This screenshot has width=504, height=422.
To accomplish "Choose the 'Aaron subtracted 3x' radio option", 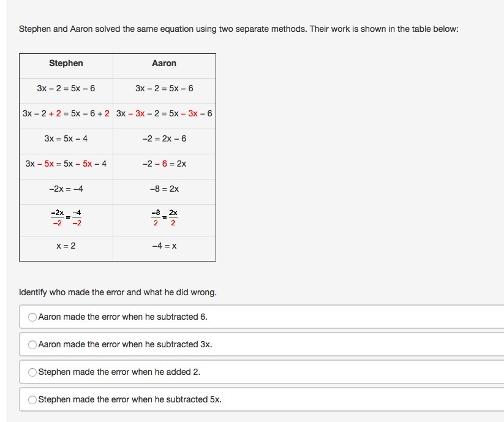I will pos(32,345).
